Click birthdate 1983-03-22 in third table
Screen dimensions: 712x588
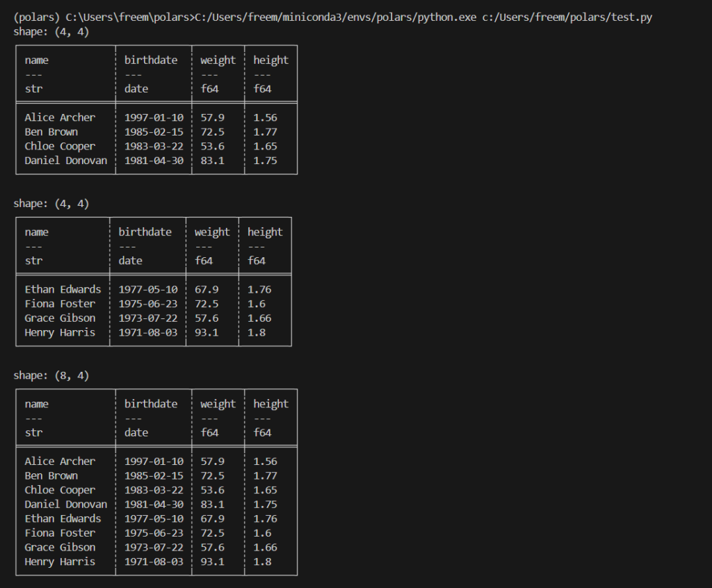pyautogui.click(x=154, y=491)
